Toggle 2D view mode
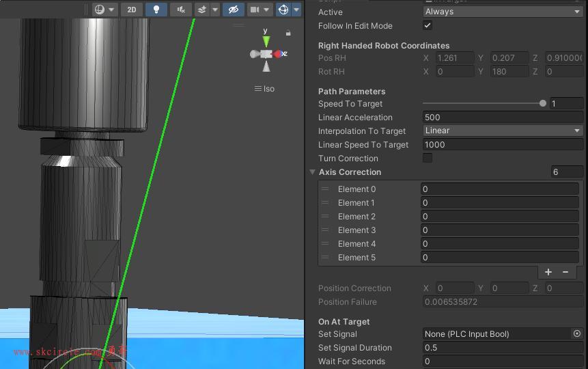This screenshot has height=369, width=588. 132,10
